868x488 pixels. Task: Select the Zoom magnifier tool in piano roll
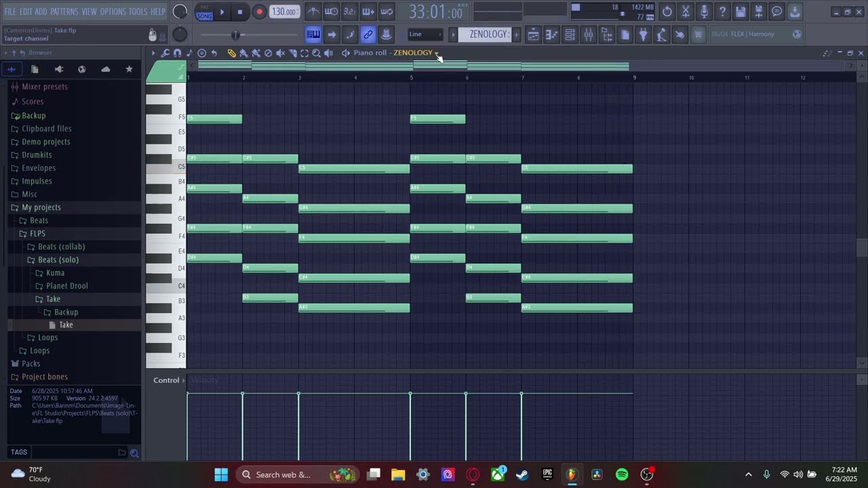point(317,53)
